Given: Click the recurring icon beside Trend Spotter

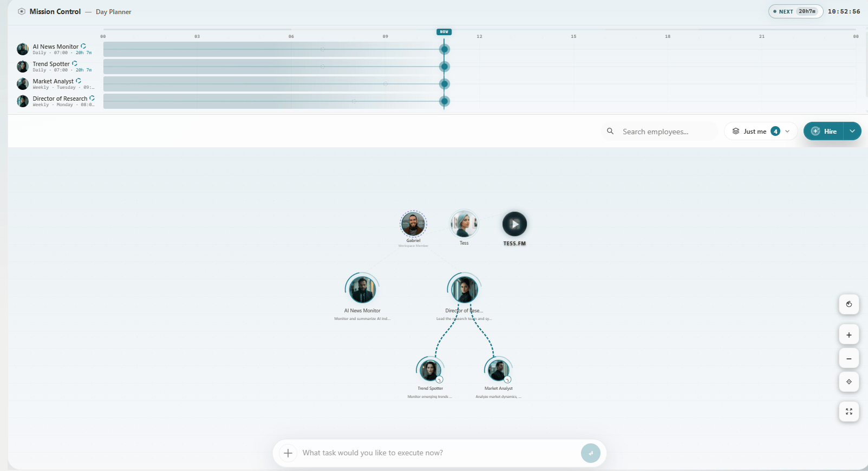Looking at the screenshot, I should pos(75,63).
